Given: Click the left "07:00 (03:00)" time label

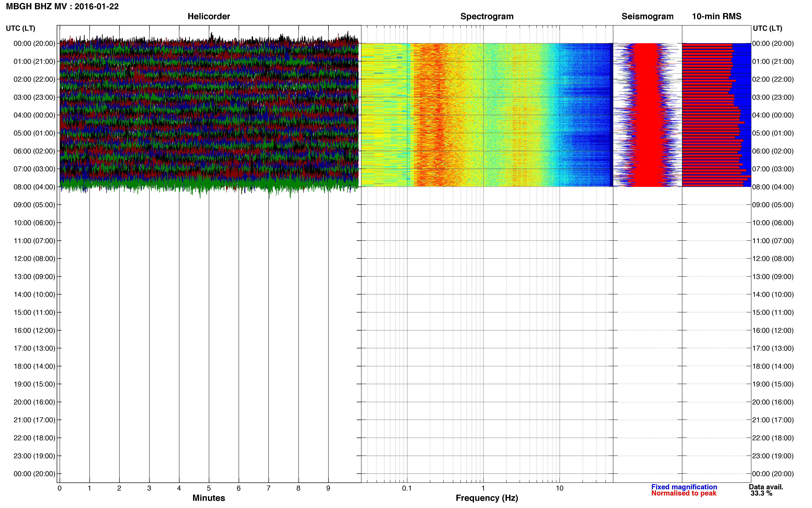Looking at the screenshot, I should pyautogui.click(x=34, y=169).
